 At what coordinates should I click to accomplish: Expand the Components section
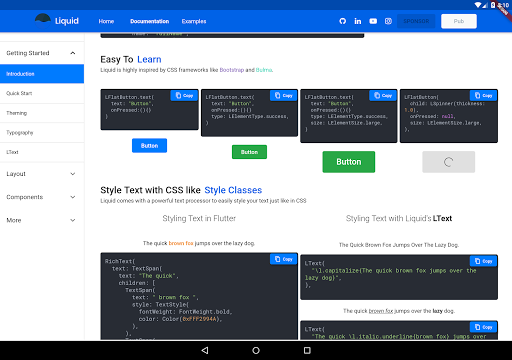(42, 197)
